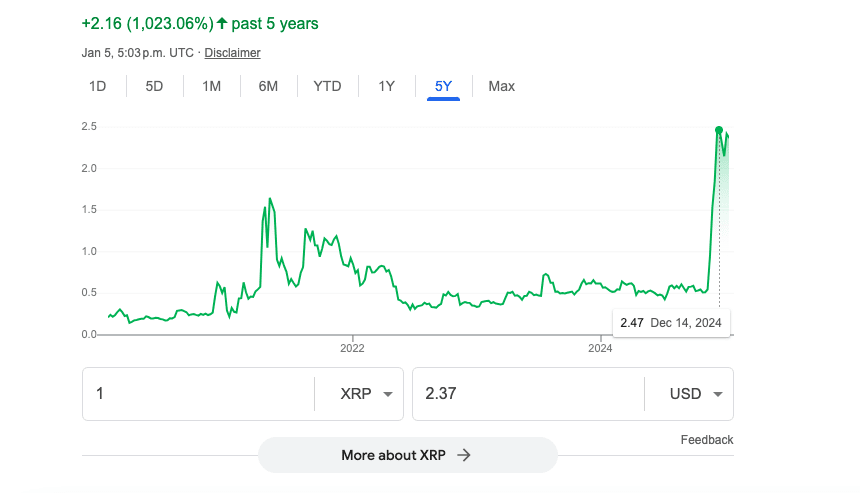Show the 1M time range
860x493 pixels.
pos(211,86)
